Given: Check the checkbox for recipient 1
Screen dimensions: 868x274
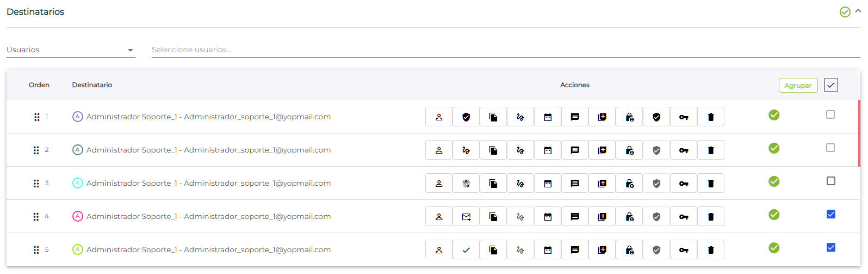Looking at the screenshot, I should pyautogui.click(x=830, y=114).
